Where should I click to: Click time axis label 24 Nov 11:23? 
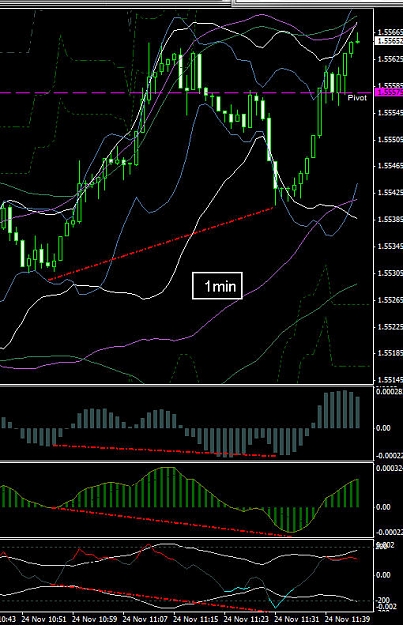tap(246, 619)
